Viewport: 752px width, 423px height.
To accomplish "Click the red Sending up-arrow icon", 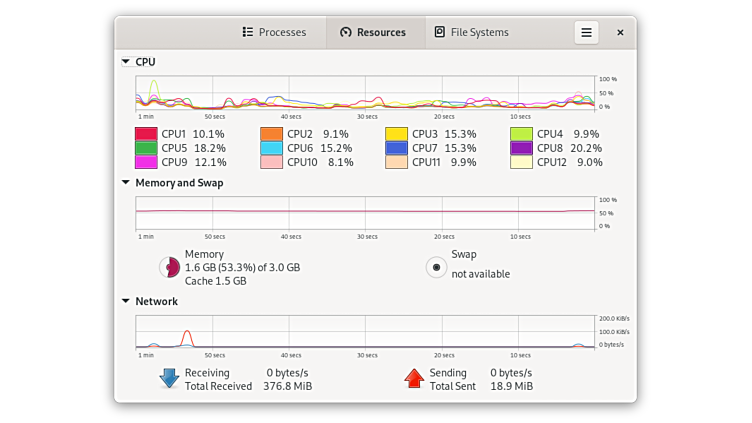I will pyautogui.click(x=414, y=378).
